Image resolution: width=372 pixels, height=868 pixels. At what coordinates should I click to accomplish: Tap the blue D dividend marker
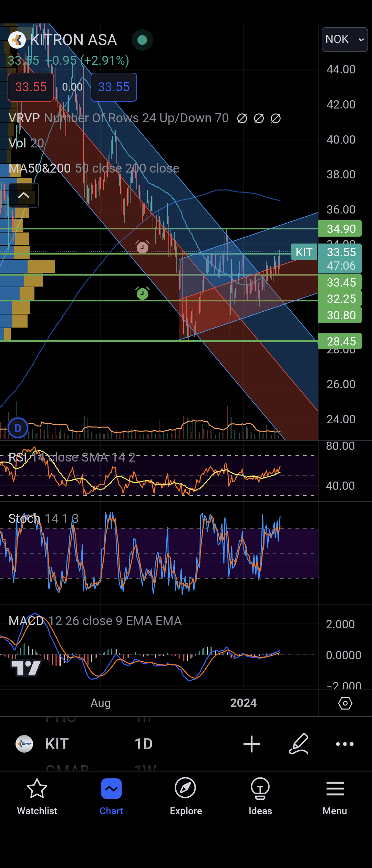coord(18,428)
